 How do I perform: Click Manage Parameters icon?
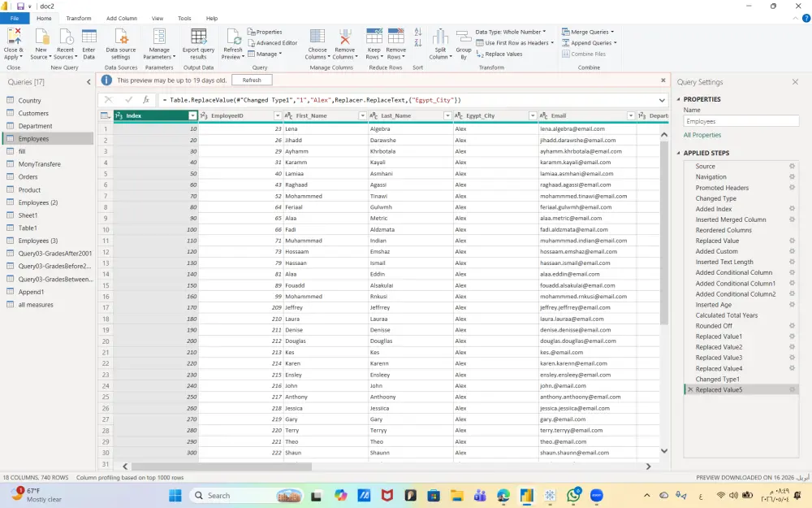tap(159, 37)
